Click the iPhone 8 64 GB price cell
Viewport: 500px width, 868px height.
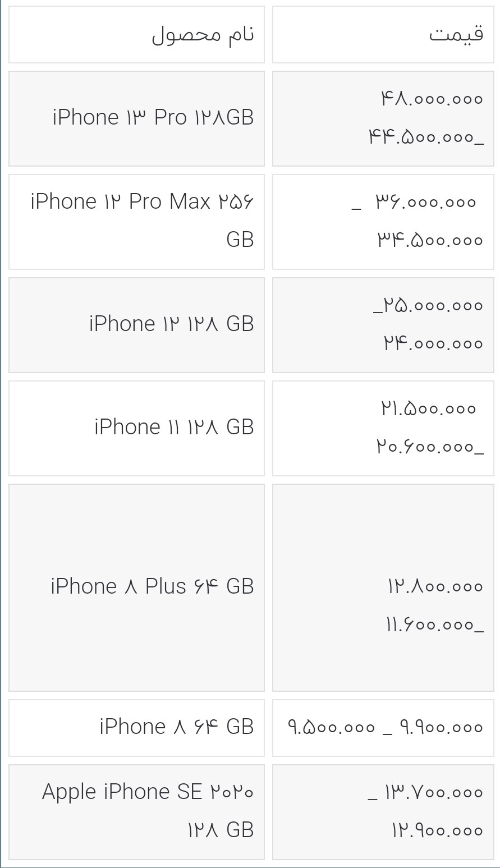pyautogui.click(x=383, y=728)
